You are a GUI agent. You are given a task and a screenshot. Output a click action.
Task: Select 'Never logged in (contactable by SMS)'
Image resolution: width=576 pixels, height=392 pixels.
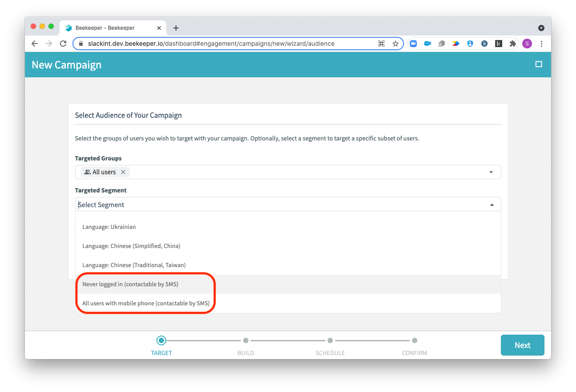pyautogui.click(x=130, y=284)
